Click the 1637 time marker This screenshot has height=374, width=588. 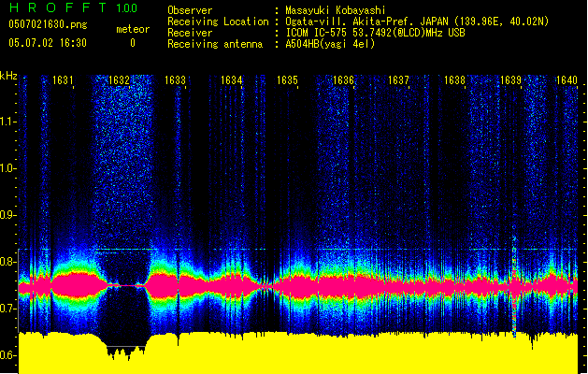(x=398, y=80)
